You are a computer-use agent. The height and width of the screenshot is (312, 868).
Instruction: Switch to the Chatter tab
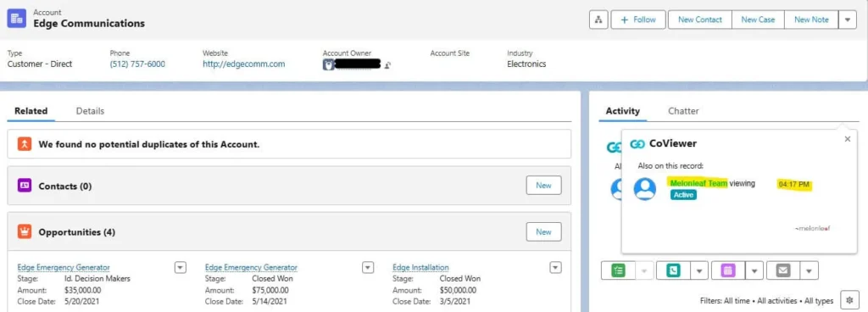coord(683,110)
